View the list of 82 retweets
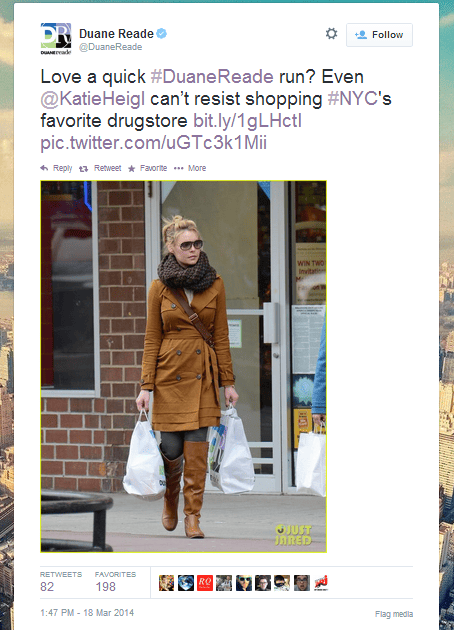The width and height of the screenshot is (454, 630). pyautogui.click(x=61, y=581)
